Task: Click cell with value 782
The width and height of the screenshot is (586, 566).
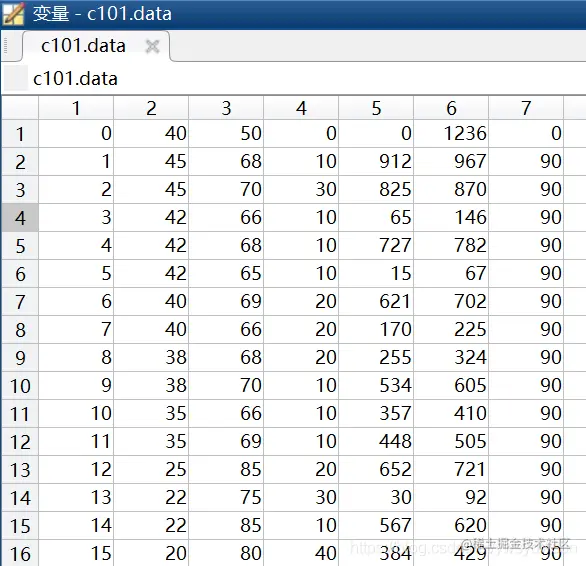Action: pyautogui.click(x=451, y=246)
